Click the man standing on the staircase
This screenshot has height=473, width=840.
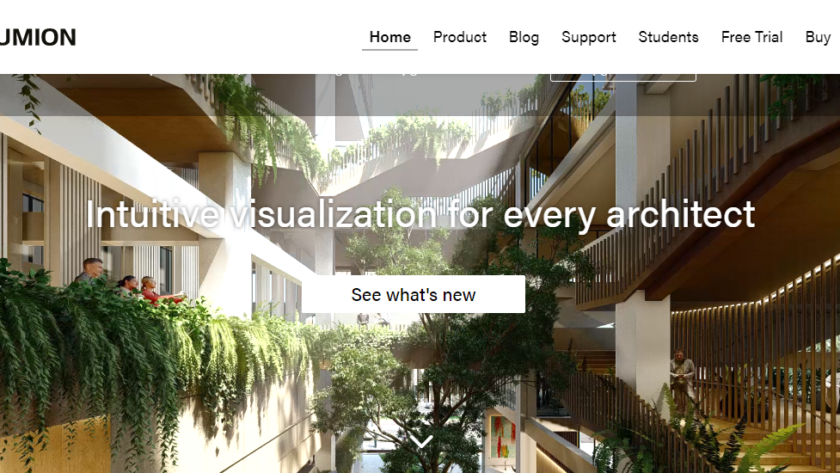681,379
